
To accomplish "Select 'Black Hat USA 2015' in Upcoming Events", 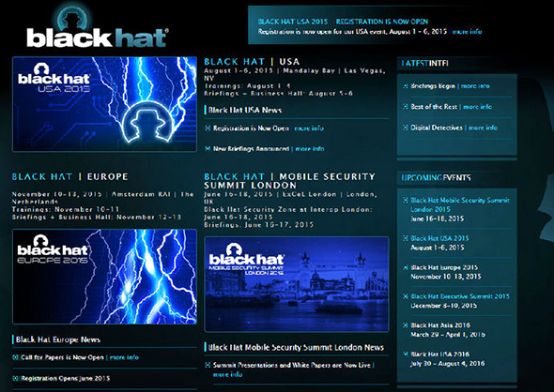I will pos(439,238).
